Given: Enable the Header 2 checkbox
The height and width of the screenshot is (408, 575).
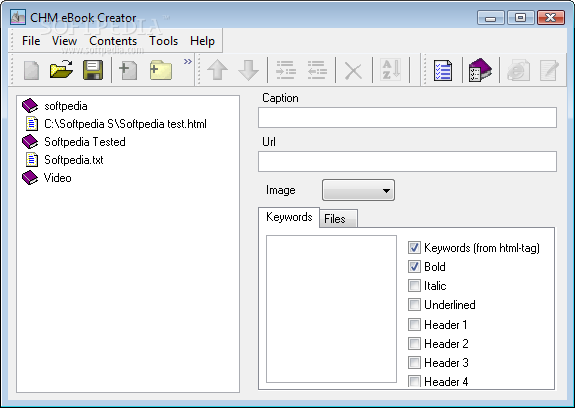Looking at the screenshot, I should tap(414, 343).
